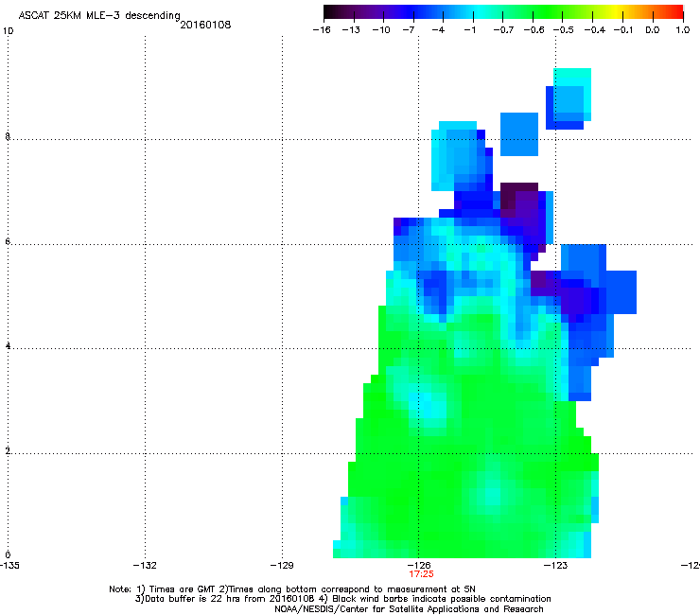Click the colorbar label -0.1

(623, 30)
